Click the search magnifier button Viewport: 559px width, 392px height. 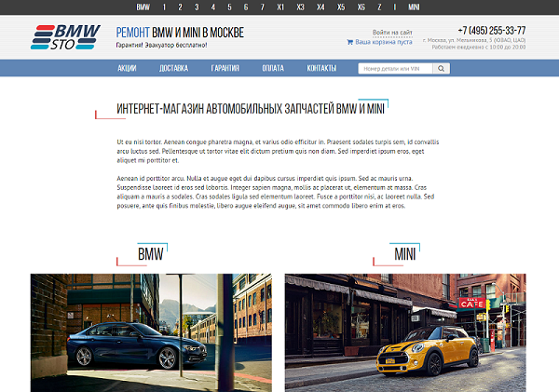coord(442,68)
